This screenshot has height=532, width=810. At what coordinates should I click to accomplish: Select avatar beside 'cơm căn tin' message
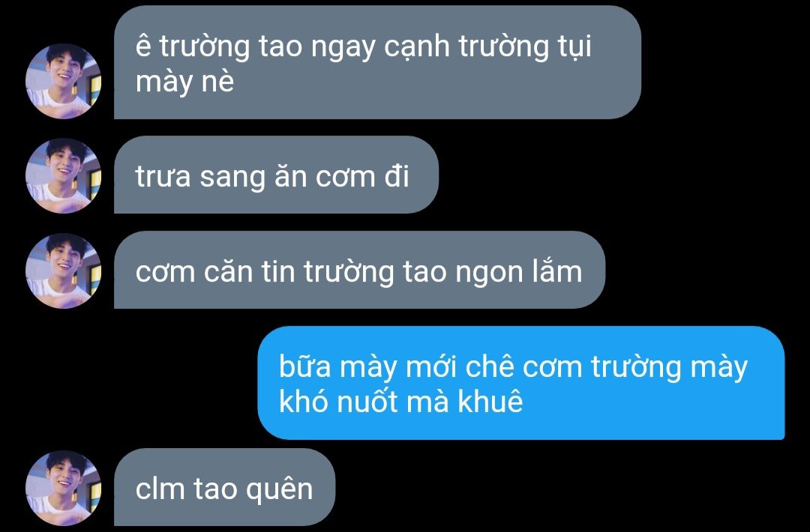[x=64, y=271]
